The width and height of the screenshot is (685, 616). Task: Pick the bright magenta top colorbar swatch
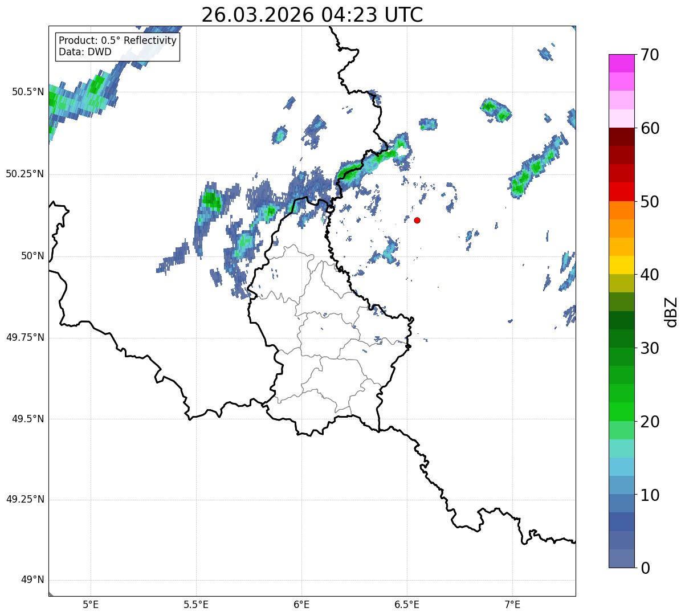[x=621, y=63]
